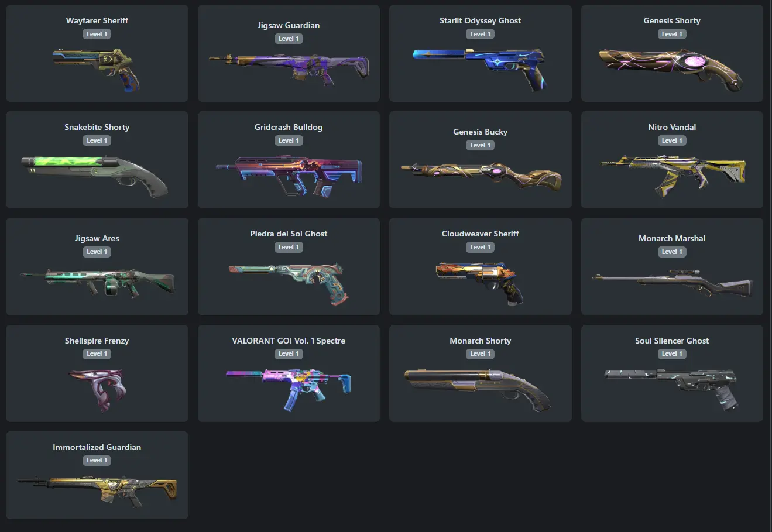The image size is (772, 532).
Task: Open the Piedra del Sol Ghost title
Action: pyautogui.click(x=289, y=234)
